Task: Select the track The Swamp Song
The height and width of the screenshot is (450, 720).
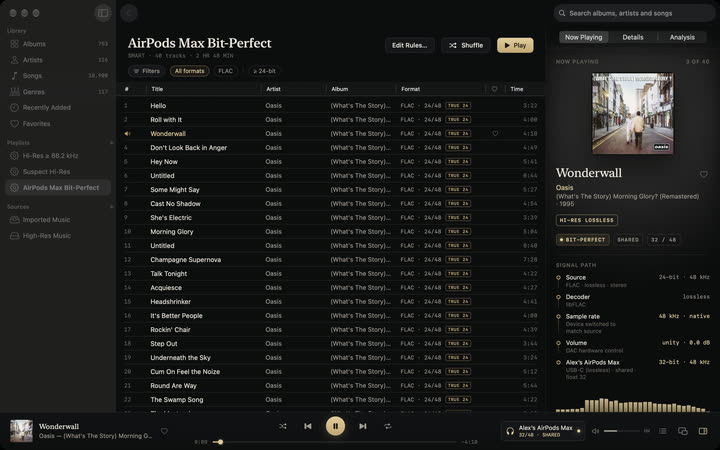Action: pyautogui.click(x=331, y=399)
